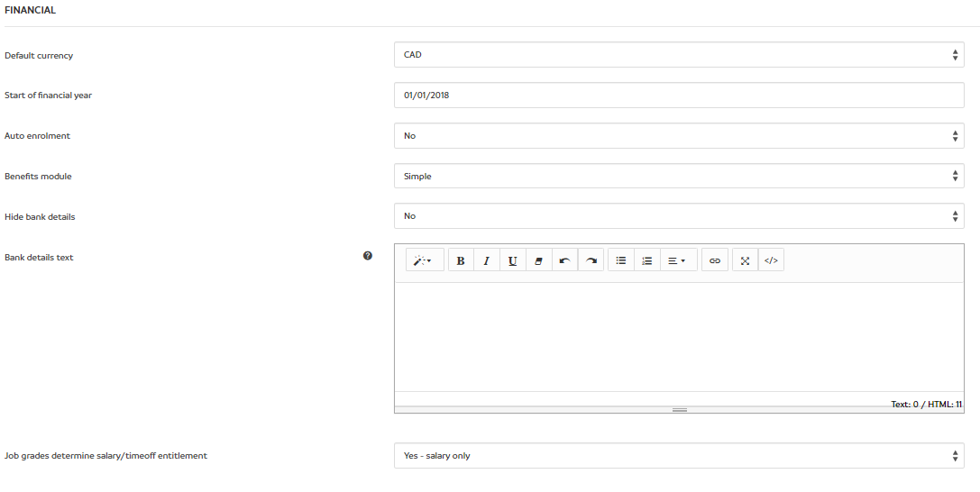Open the Benefits module selector

679,177
